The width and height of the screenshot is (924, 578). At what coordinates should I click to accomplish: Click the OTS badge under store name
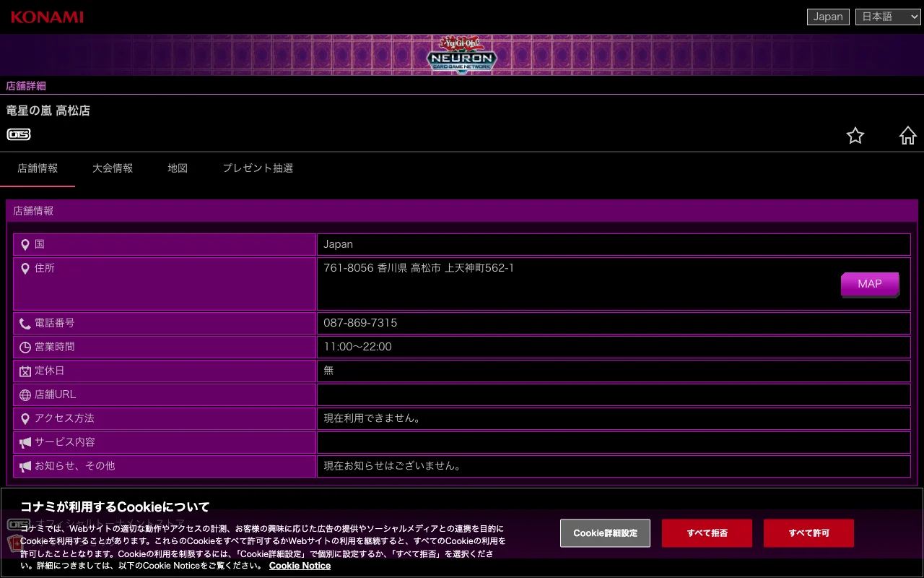pyautogui.click(x=19, y=134)
